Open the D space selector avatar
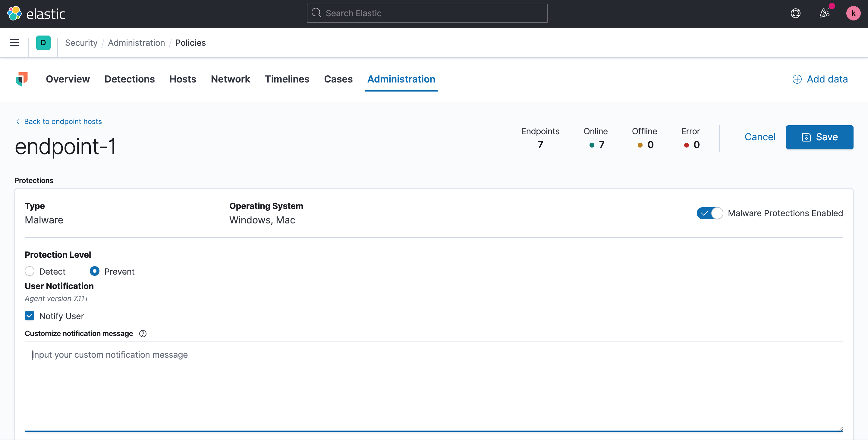 43,43
